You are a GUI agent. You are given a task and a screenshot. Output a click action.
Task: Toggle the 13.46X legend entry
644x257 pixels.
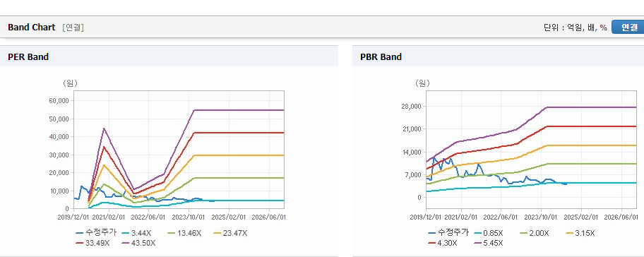pos(185,233)
